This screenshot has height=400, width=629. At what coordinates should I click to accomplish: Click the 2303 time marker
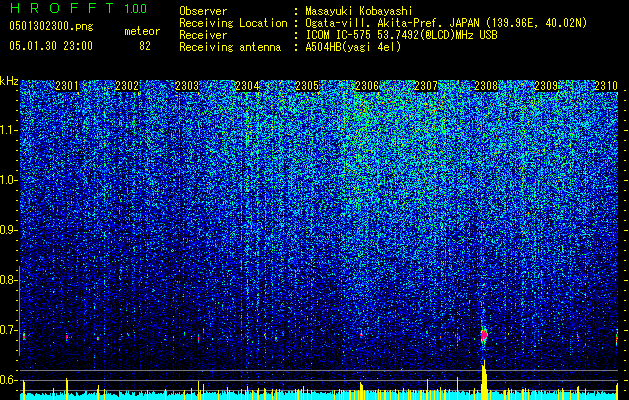coord(187,85)
